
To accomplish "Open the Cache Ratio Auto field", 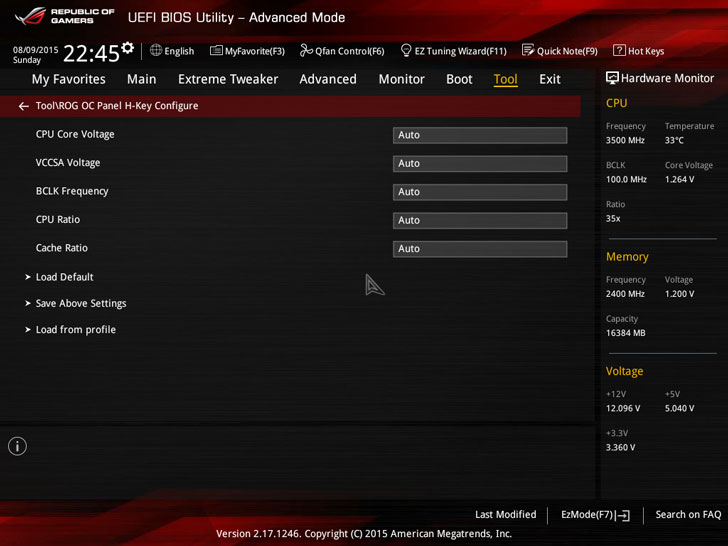I will coord(480,249).
